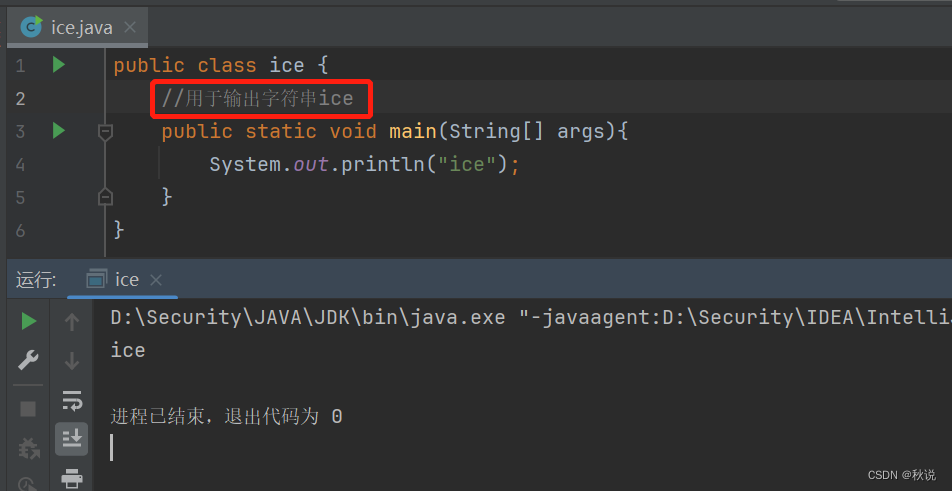Close the ice run tab

(156, 280)
